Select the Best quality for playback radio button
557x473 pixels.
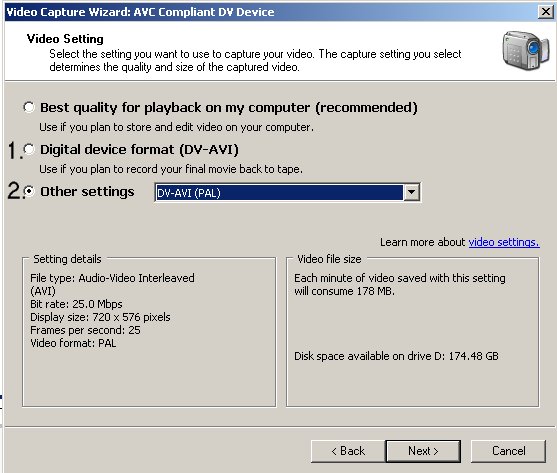point(29,107)
